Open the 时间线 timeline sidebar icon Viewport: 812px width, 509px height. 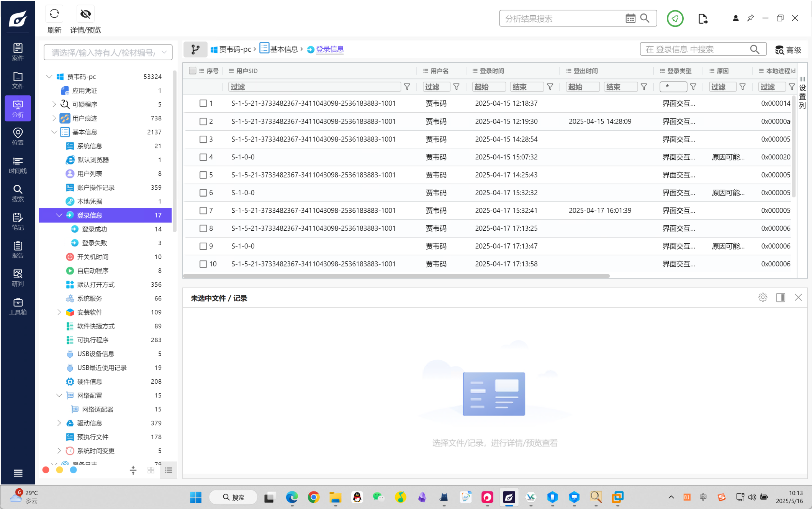pos(18,165)
